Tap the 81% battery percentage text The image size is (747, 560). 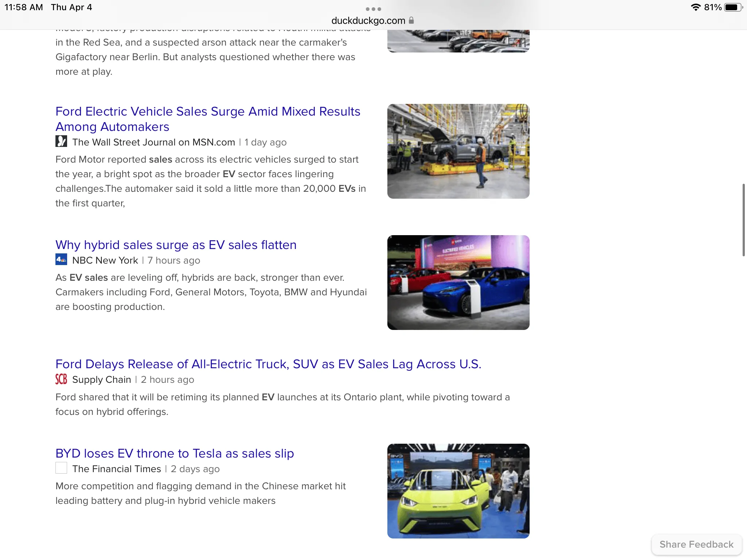coord(713,7)
